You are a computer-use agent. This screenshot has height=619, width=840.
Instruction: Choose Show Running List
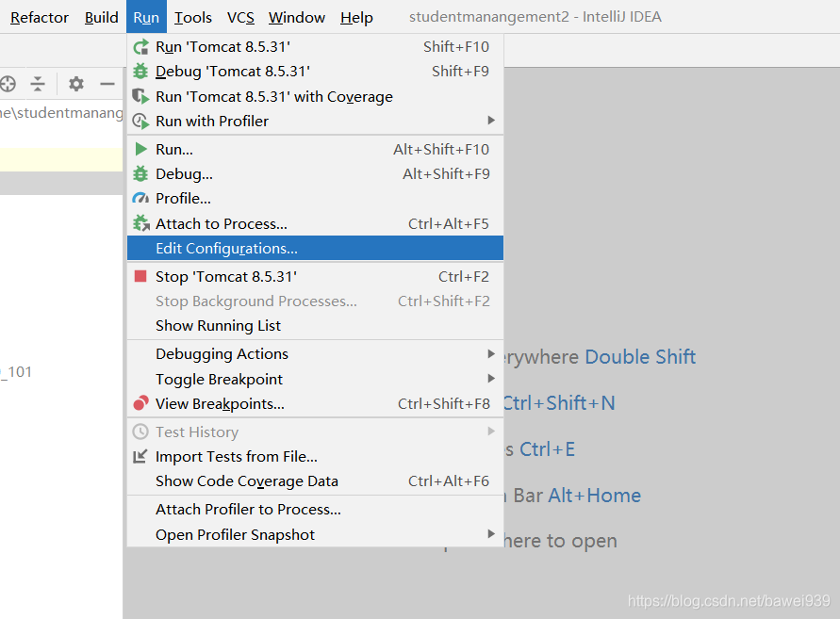pos(315,326)
